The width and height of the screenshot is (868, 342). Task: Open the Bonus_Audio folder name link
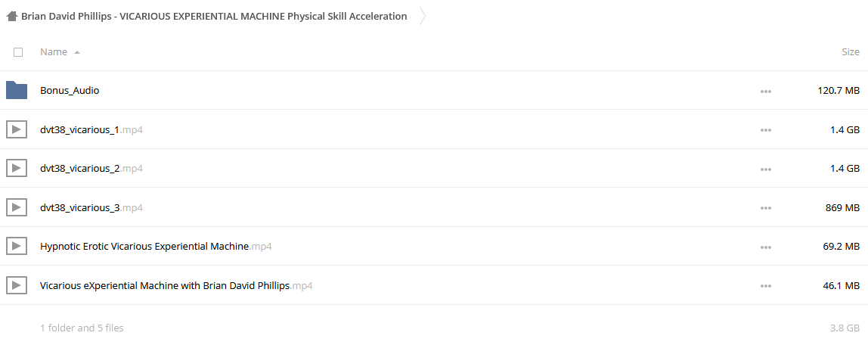pos(70,90)
